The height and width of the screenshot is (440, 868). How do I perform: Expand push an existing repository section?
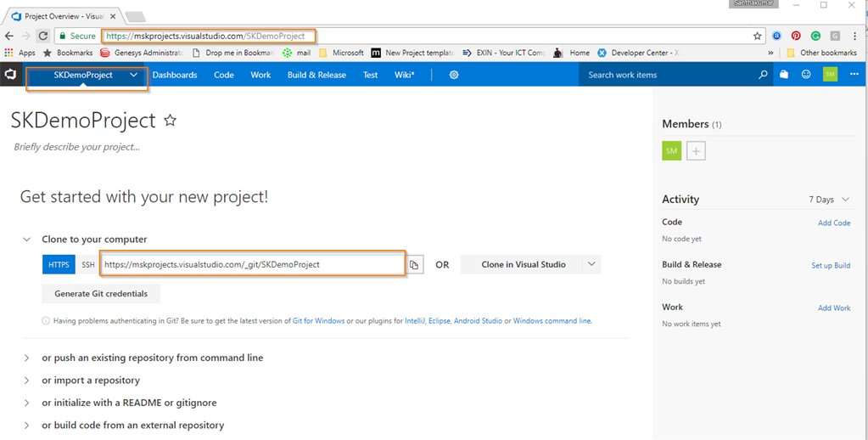26,358
